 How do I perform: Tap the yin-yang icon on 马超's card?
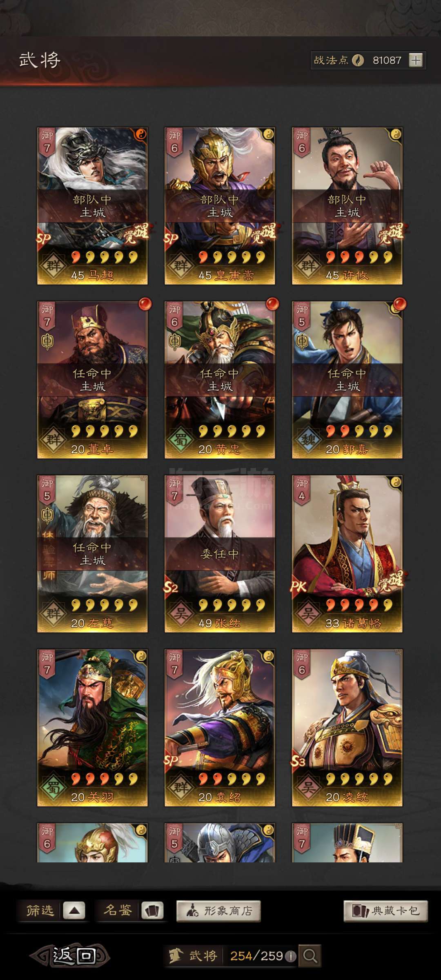click(x=140, y=134)
